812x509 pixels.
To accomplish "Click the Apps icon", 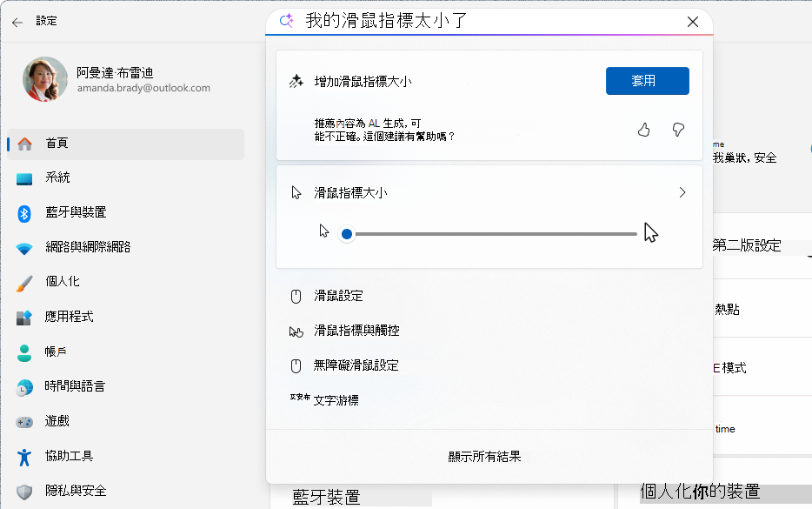I will [24, 318].
